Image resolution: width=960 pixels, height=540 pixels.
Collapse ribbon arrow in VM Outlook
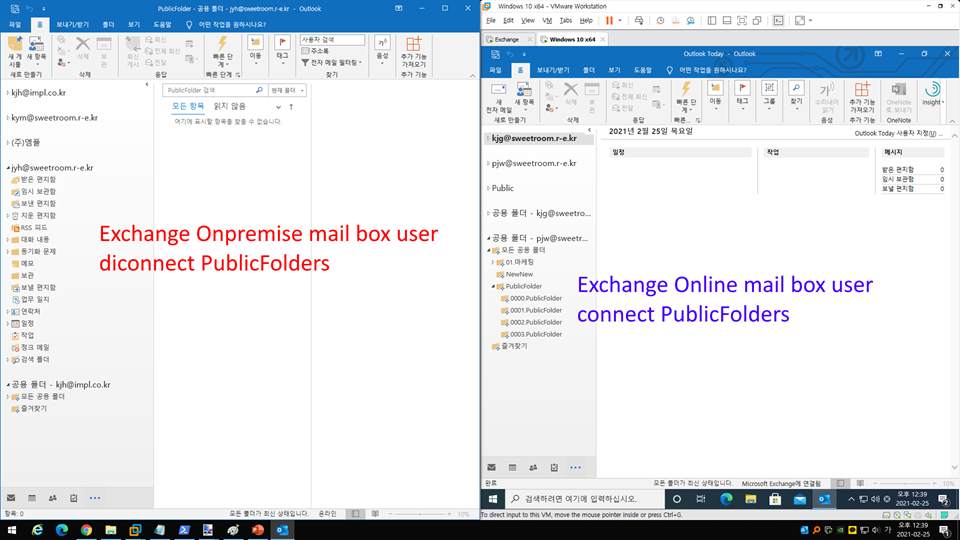click(951, 121)
